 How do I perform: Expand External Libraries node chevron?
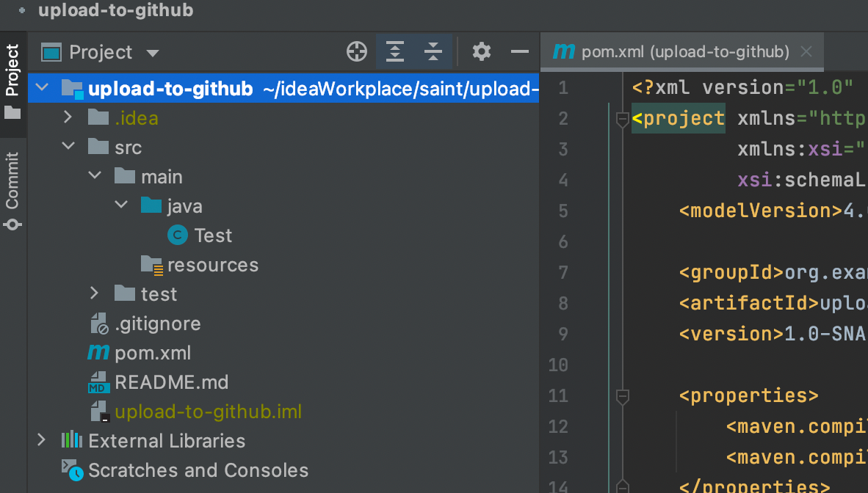coord(41,440)
